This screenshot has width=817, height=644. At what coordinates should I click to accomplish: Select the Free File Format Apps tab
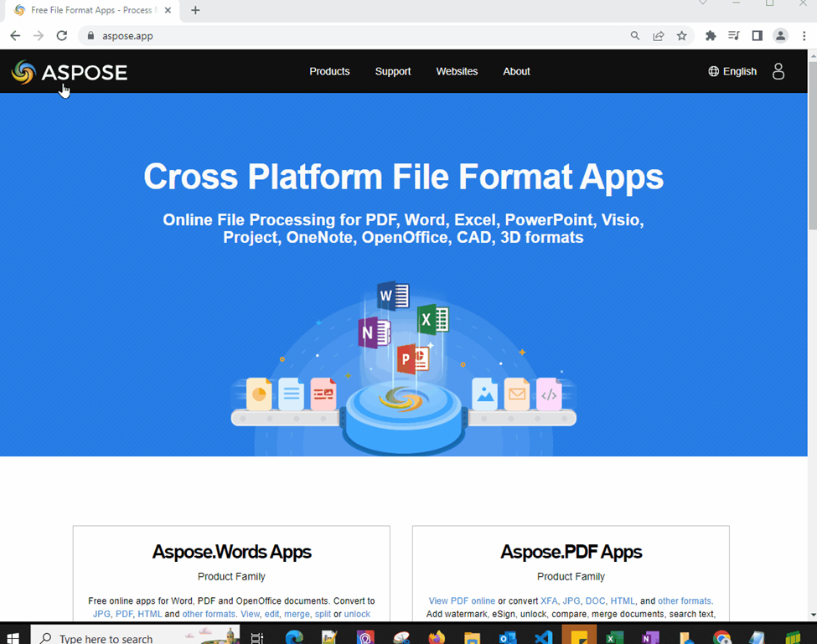coord(92,11)
